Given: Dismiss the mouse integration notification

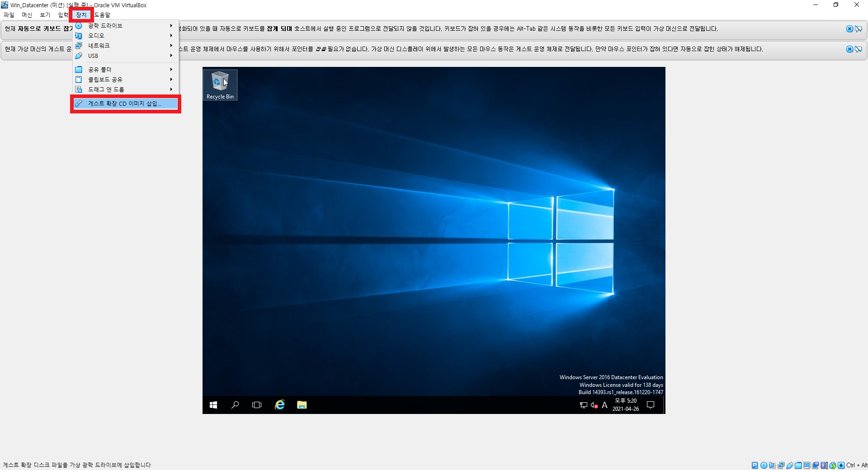Looking at the screenshot, I should 849,49.
